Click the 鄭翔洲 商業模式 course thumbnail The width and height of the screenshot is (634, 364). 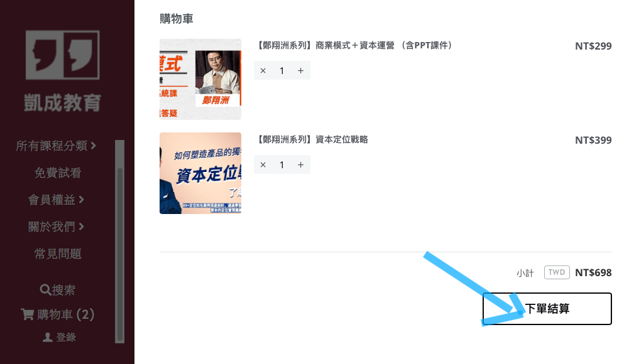click(200, 79)
